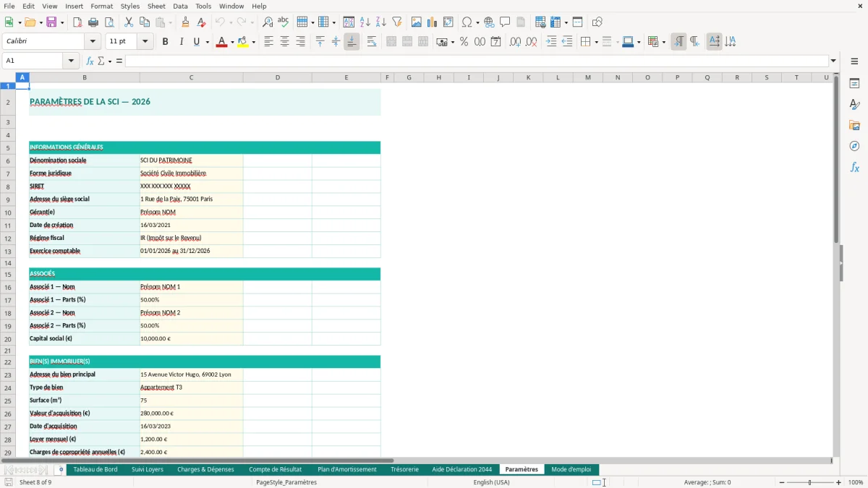This screenshot has height=488, width=868.
Task: Toggle Left-to-Right text direction
Action: [678, 42]
